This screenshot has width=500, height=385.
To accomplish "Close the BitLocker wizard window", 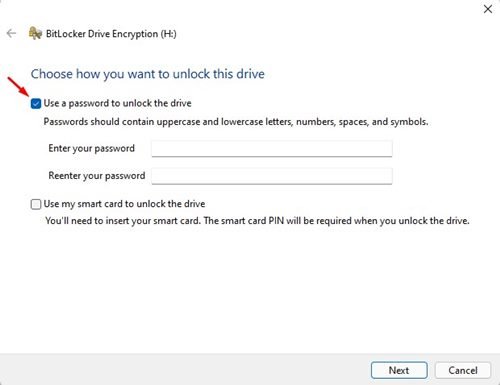I will pos(488,9).
